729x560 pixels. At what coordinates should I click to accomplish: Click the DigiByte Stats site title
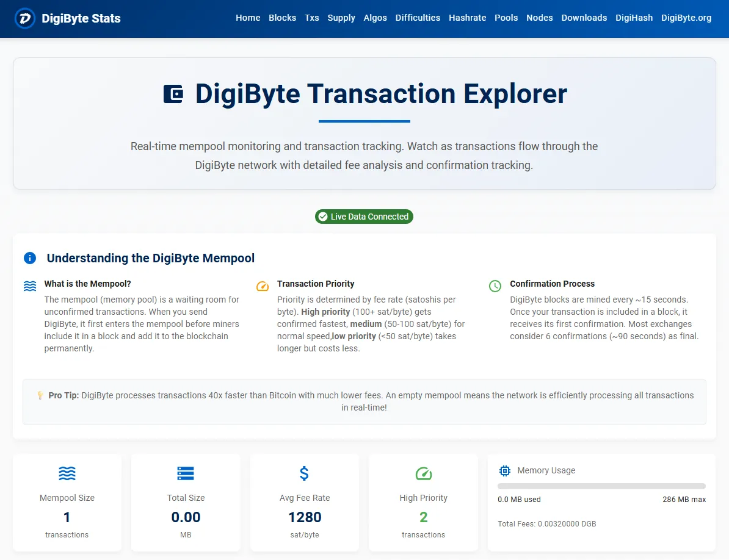tap(81, 18)
